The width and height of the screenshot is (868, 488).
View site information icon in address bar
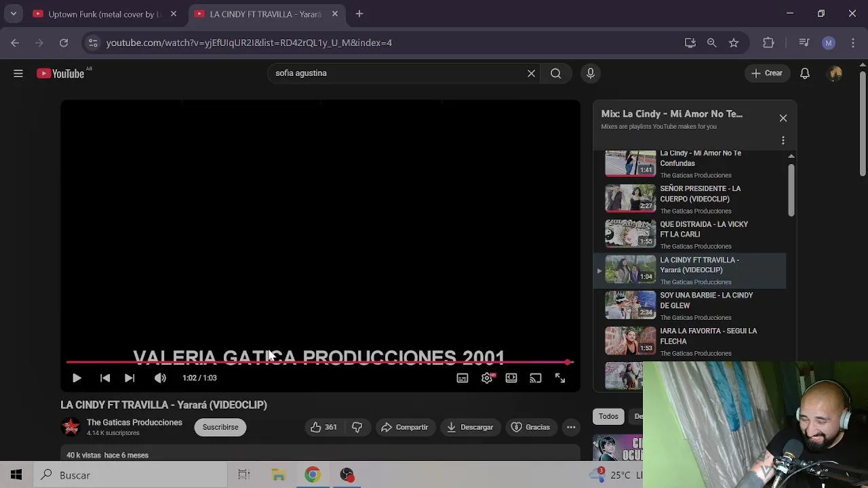93,43
